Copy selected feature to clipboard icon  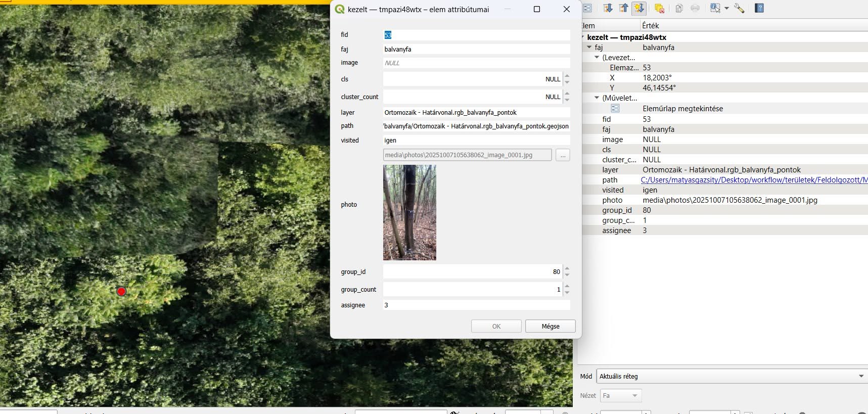(679, 8)
